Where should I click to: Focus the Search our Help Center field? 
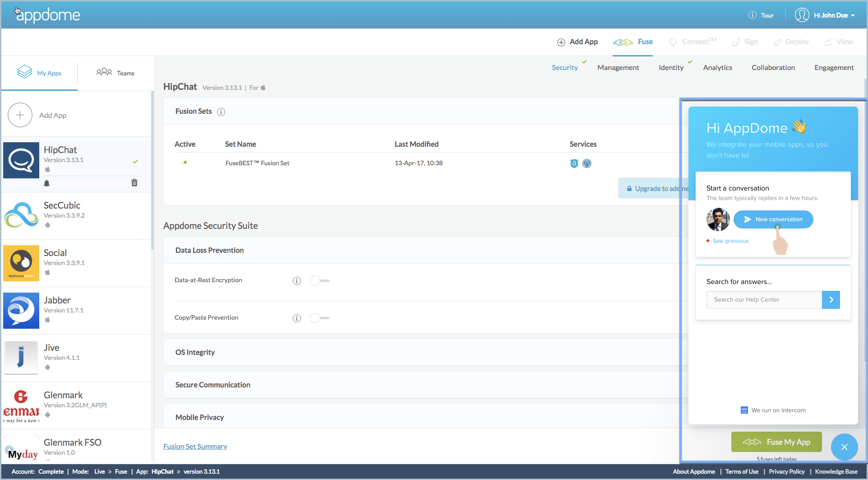pos(764,300)
